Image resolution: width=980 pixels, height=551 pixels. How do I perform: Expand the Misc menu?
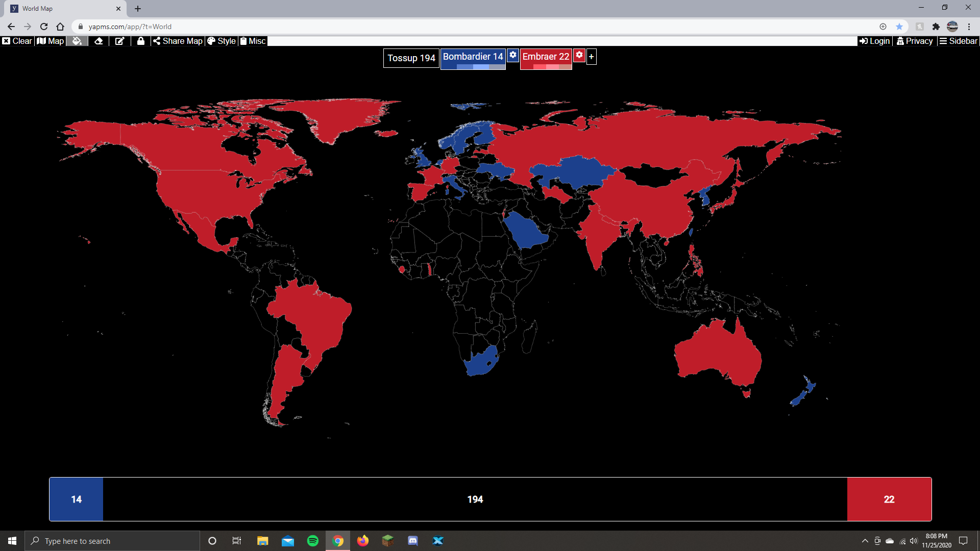(x=253, y=41)
